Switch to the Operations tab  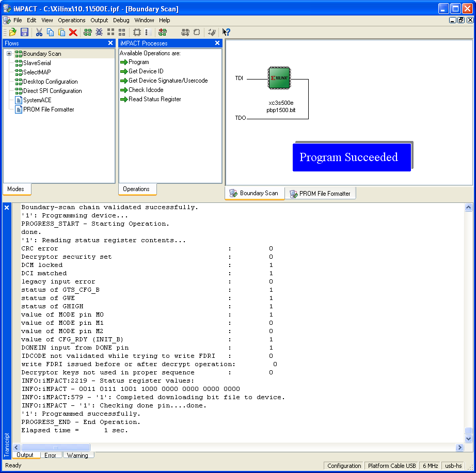[x=136, y=189]
